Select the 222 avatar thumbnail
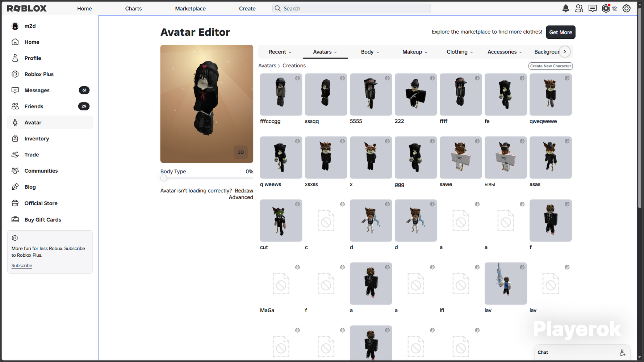The height and width of the screenshot is (362, 644). coord(416,94)
